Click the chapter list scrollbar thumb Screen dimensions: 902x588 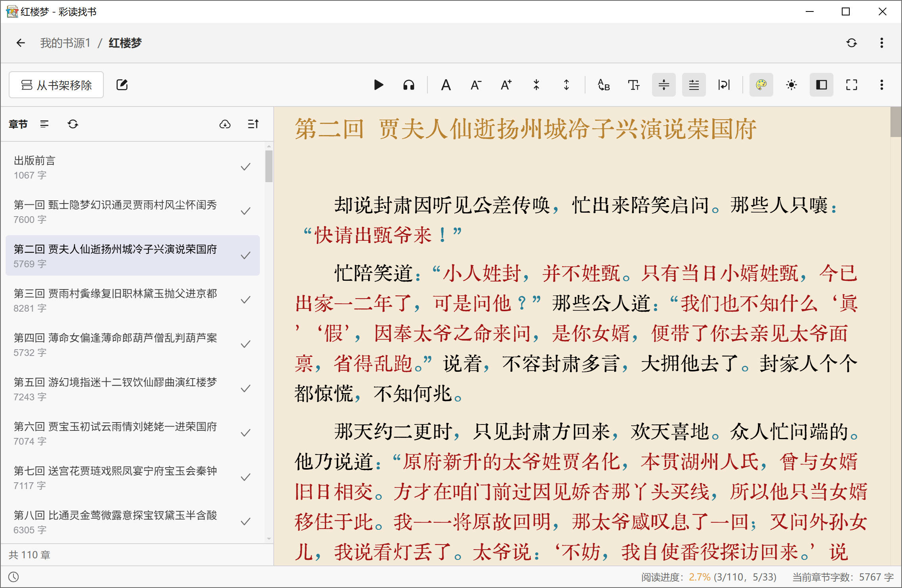click(x=269, y=166)
